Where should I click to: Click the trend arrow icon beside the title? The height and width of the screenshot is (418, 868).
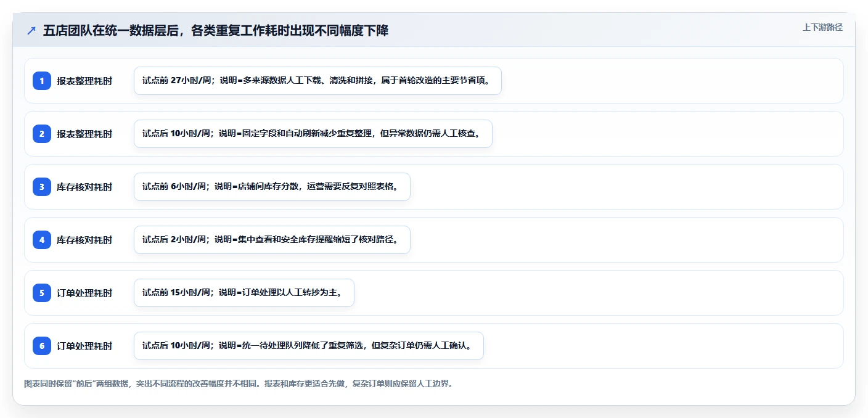click(x=31, y=31)
